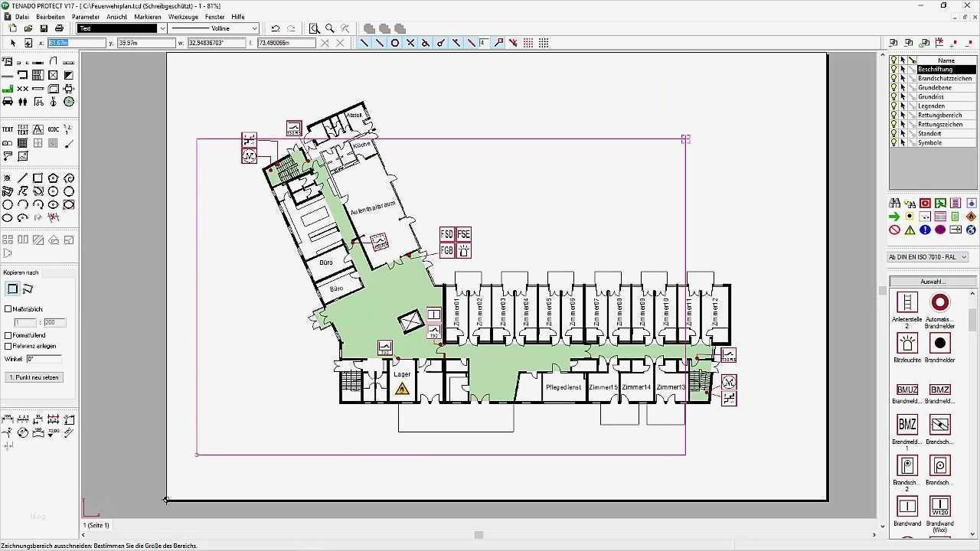This screenshot has width=980, height=551.
Task: Open the Werkzeuge menu
Action: point(184,16)
